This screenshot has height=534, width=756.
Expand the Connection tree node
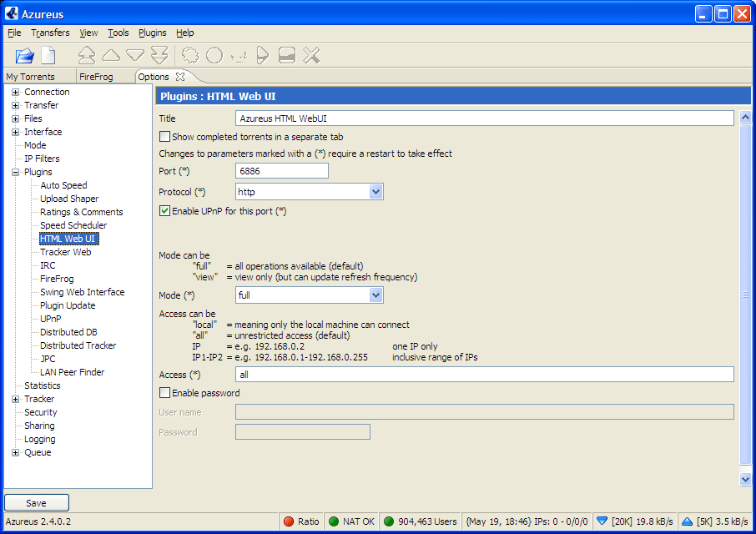pos(15,92)
